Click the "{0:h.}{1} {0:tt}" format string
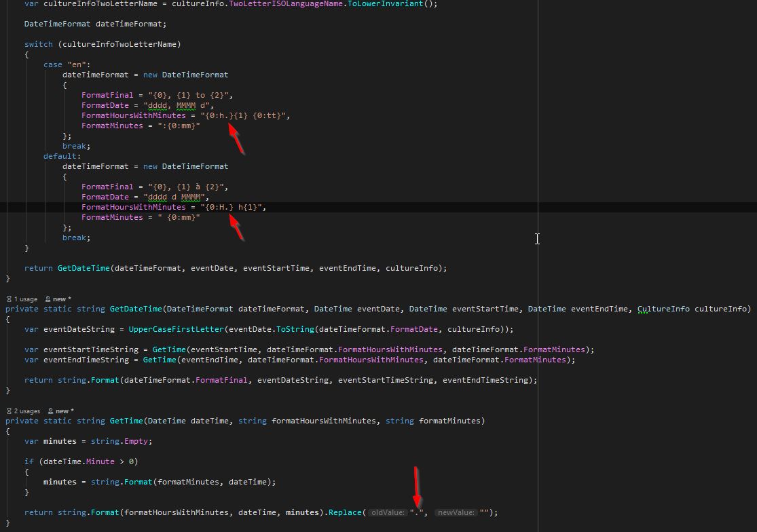757x532 pixels. (243, 115)
